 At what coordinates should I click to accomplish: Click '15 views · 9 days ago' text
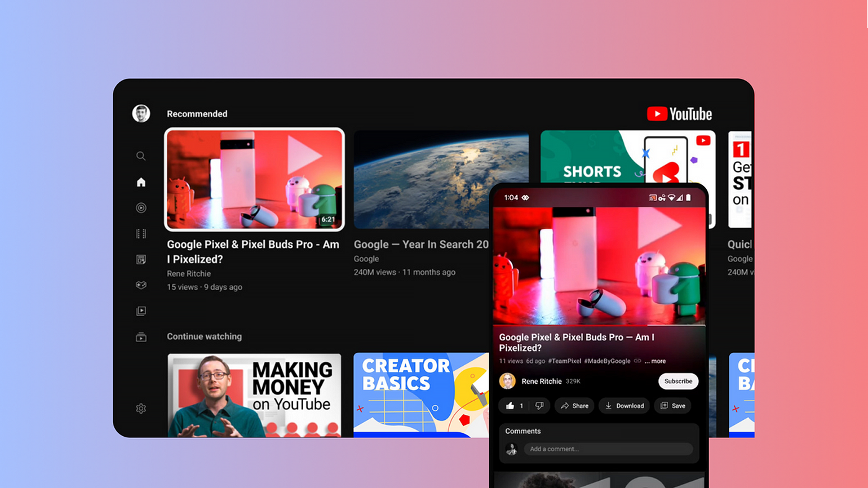(205, 287)
